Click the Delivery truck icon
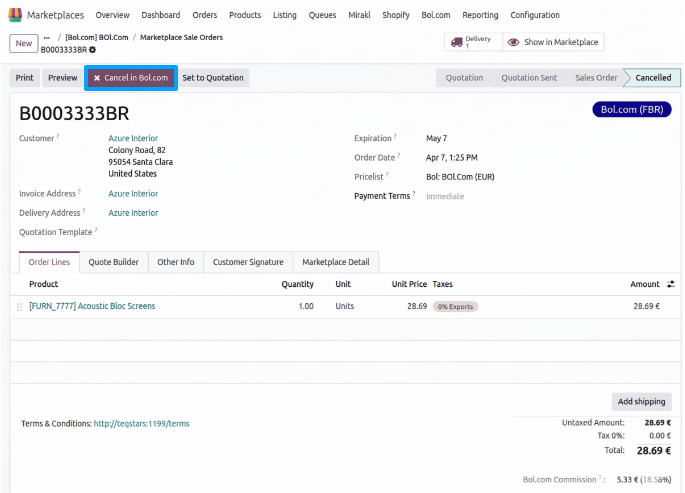This screenshot has width=685, height=493. point(457,42)
